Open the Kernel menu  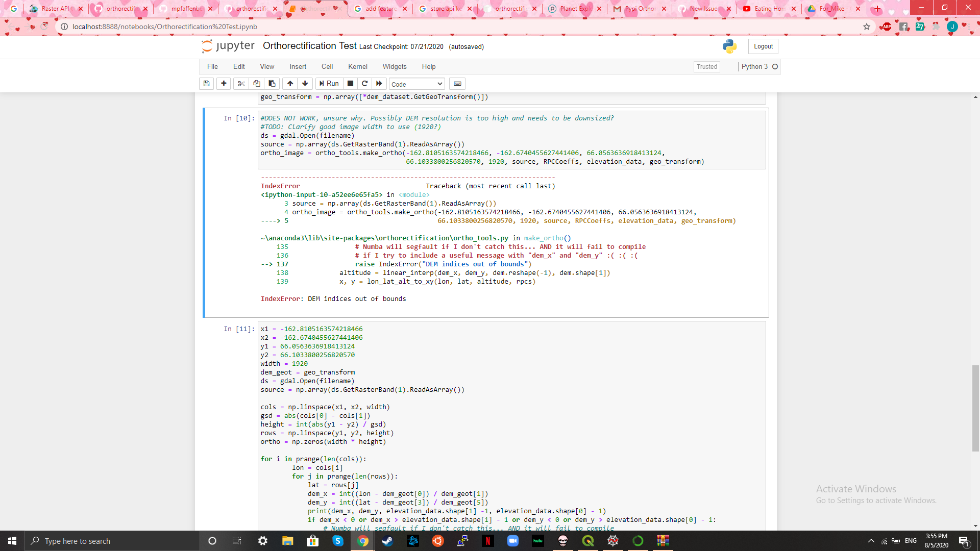[357, 66]
